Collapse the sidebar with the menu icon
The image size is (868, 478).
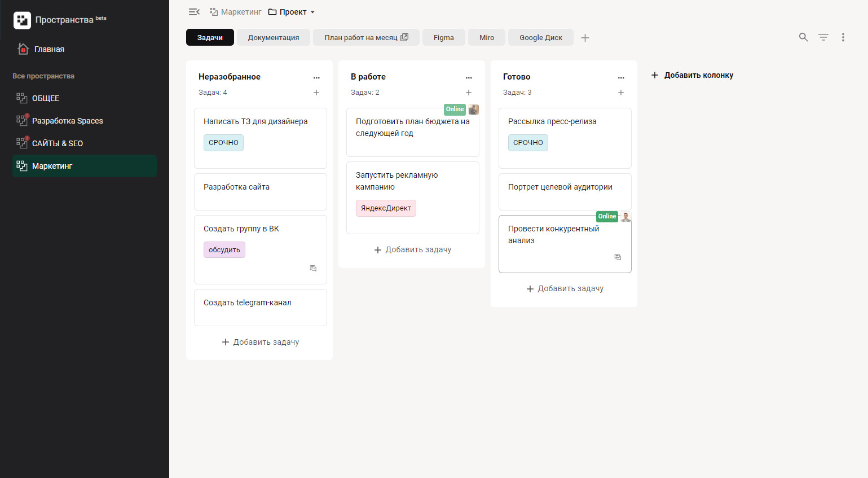click(194, 12)
